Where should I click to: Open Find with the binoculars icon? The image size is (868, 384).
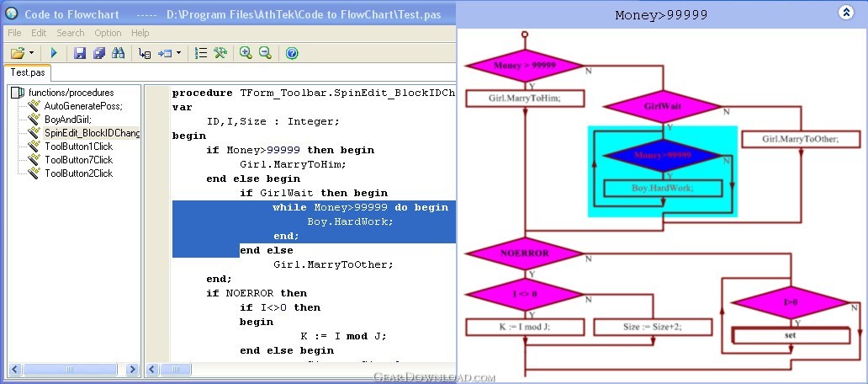pyautogui.click(x=118, y=53)
